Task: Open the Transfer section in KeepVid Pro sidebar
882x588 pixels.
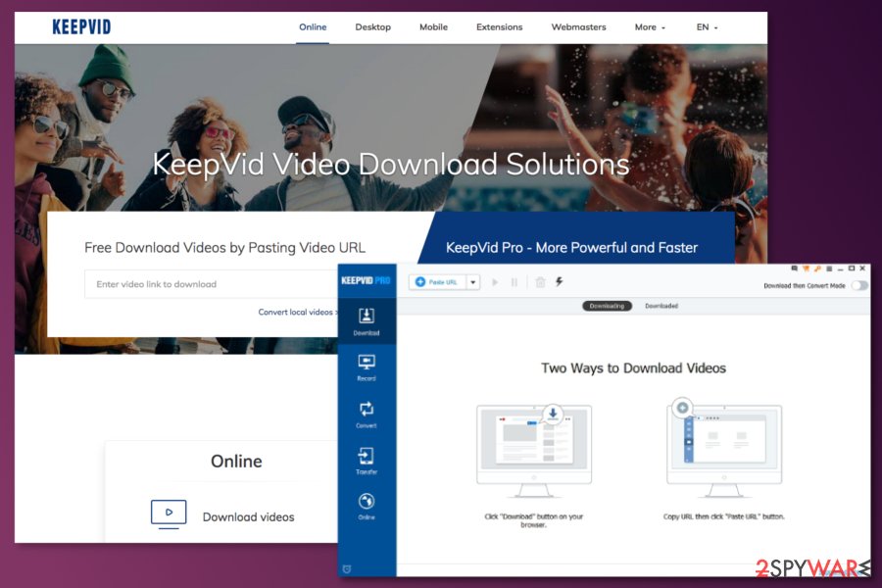Action: point(367,461)
